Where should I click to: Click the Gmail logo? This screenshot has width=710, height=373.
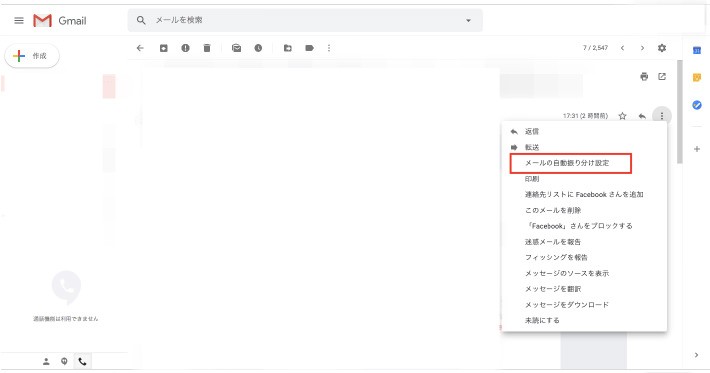(60, 20)
